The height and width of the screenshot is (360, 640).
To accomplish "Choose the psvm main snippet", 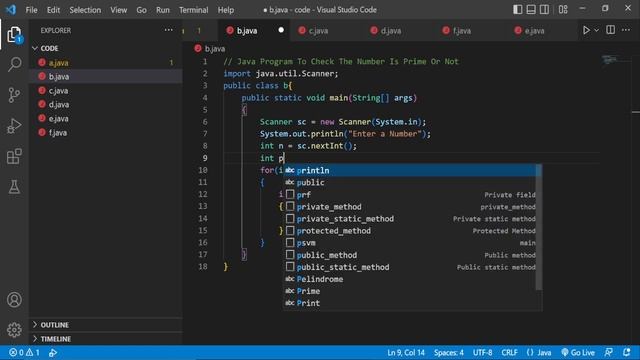I will [410, 243].
